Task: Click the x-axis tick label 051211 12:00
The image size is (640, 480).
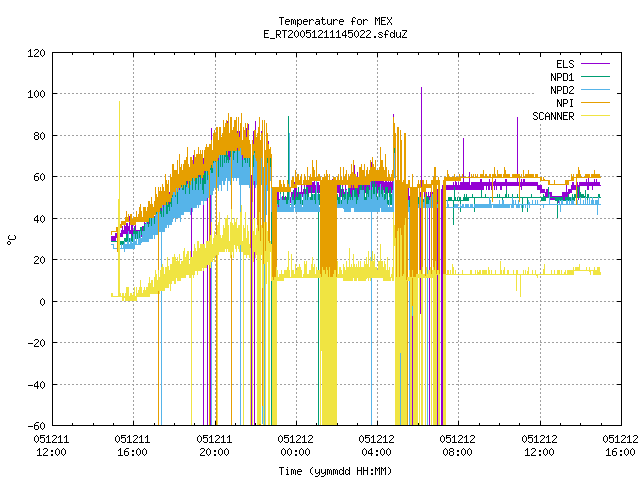Action: click(x=51, y=446)
